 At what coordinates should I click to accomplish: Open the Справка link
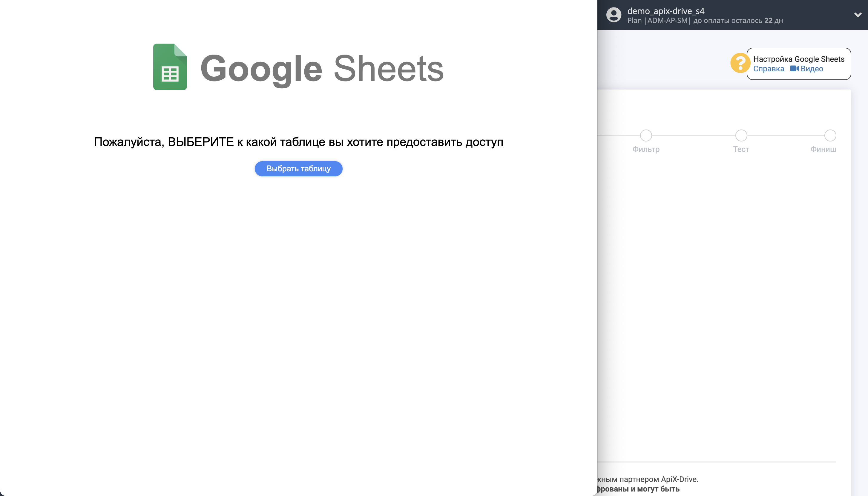769,69
